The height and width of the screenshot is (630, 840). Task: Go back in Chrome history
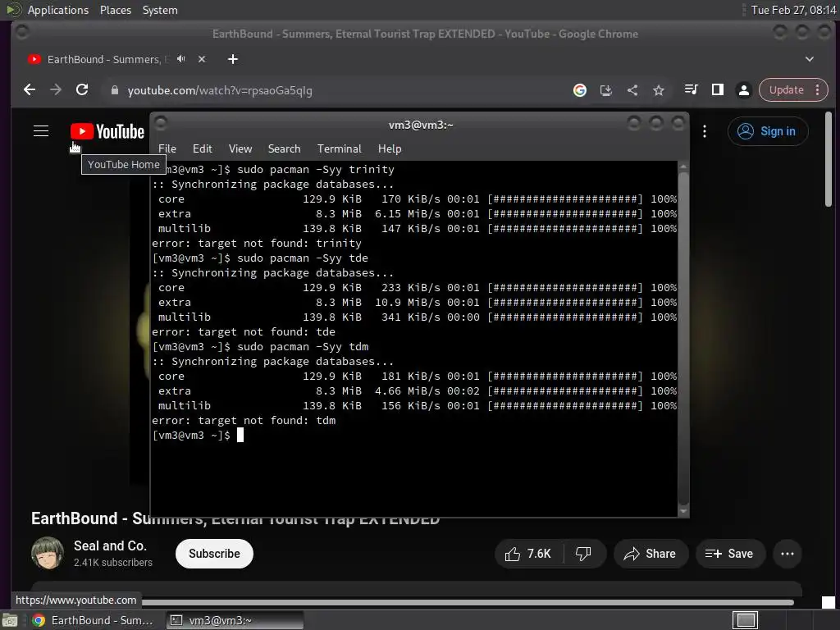pyautogui.click(x=30, y=90)
